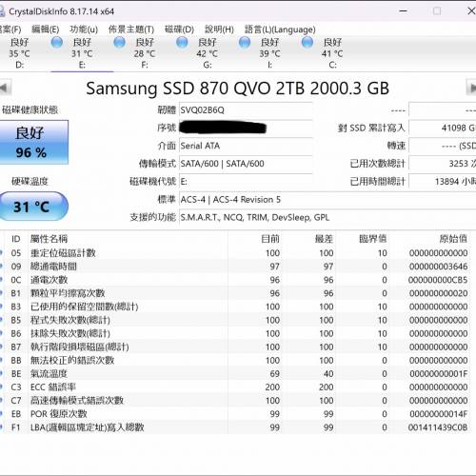Click the 41098 total host writes field
This screenshot has height=476, width=476.
[443, 128]
